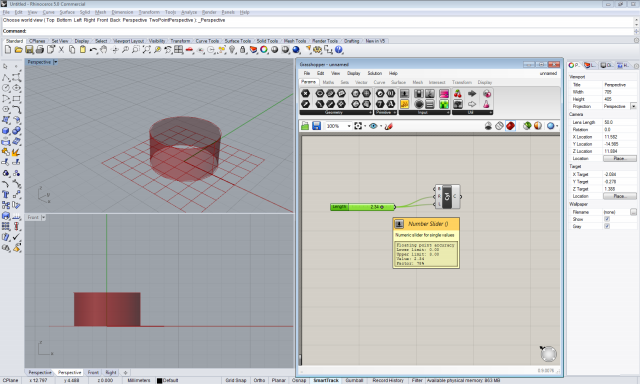Viewport: 640px width, 384px height.
Task: Toggle SmartTrack in status bar
Action: [326, 380]
